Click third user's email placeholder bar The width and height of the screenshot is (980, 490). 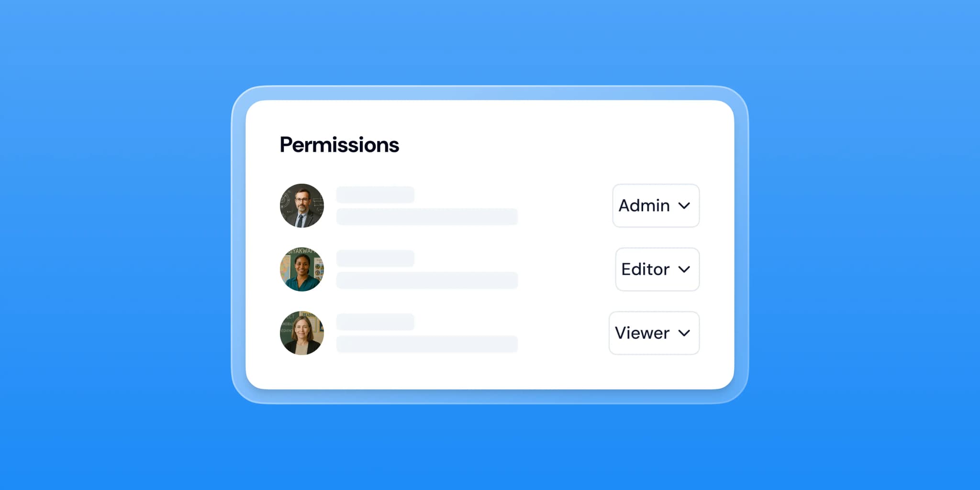427,344
